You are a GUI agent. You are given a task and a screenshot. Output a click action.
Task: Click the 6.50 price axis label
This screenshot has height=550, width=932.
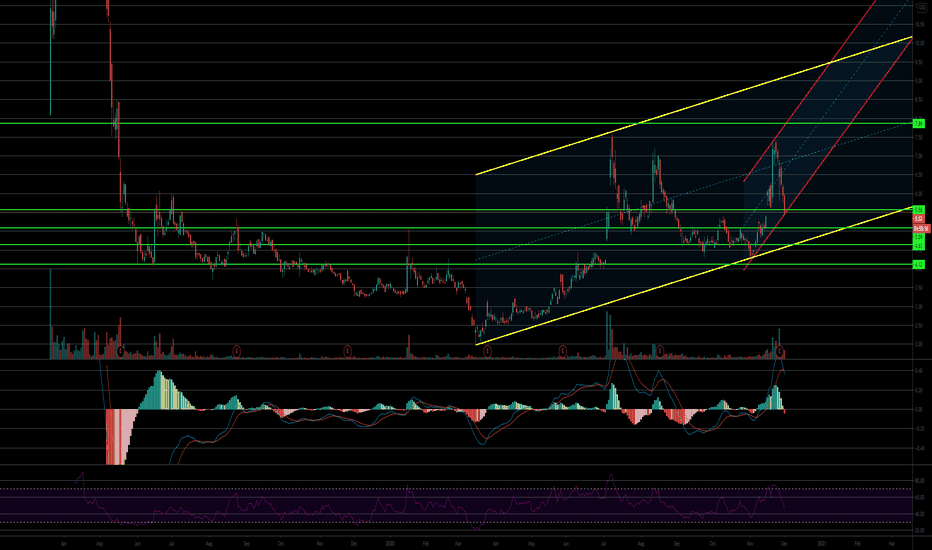920,175
